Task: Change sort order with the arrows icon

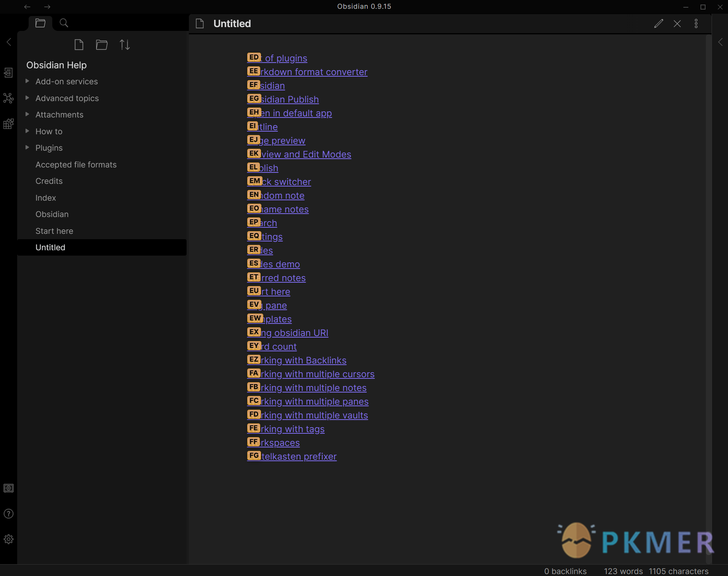Action: click(x=125, y=45)
